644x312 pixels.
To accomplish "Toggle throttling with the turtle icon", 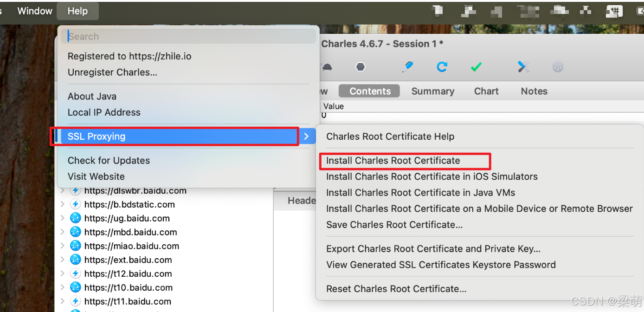I will pos(327,67).
